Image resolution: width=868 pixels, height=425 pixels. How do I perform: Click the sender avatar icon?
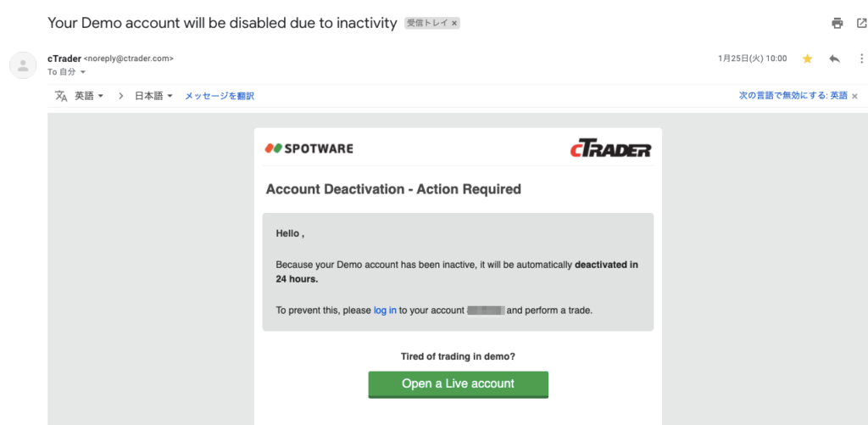(23, 65)
